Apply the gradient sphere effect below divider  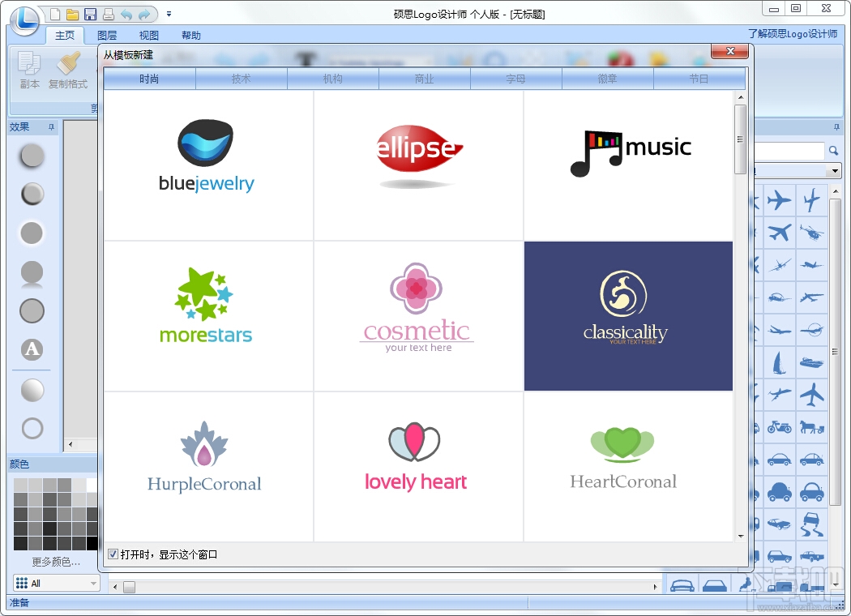click(32, 390)
